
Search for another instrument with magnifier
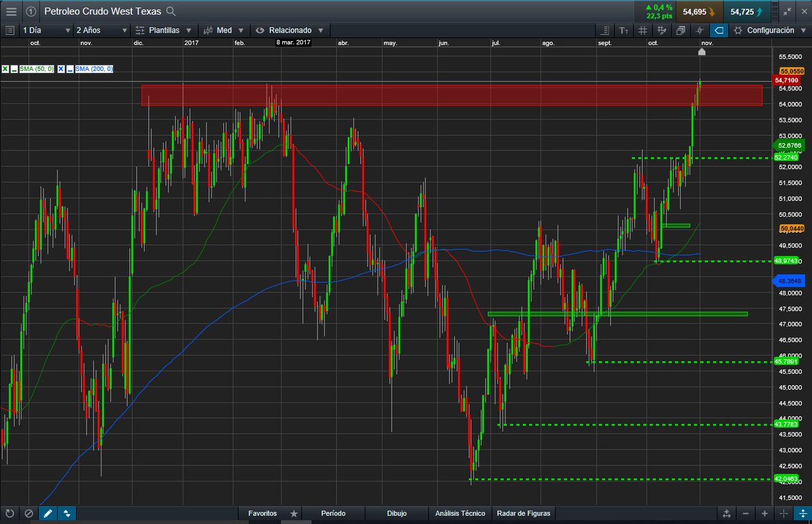tap(171, 11)
